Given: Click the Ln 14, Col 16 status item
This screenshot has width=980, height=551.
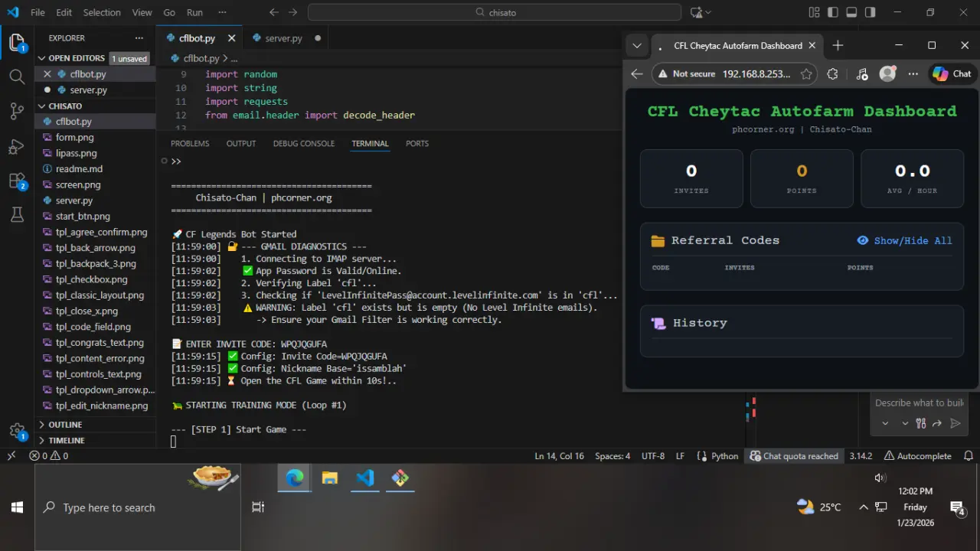Looking at the screenshot, I should (559, 456).
